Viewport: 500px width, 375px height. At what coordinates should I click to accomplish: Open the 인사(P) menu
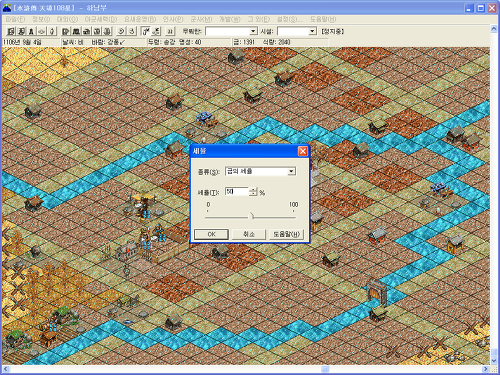point(173,19)
